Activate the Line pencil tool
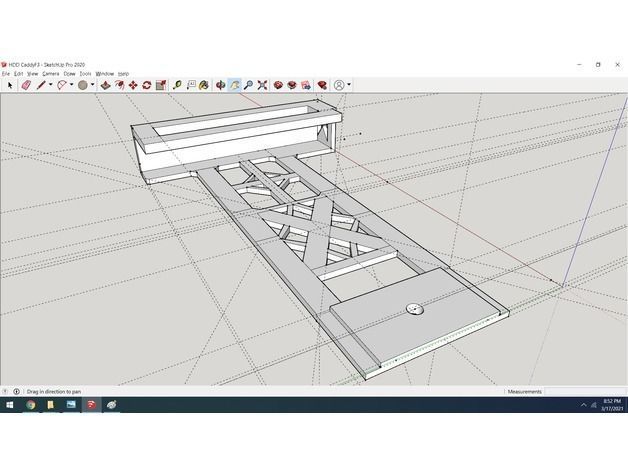The image size is (628, 472). coord(41,85)
